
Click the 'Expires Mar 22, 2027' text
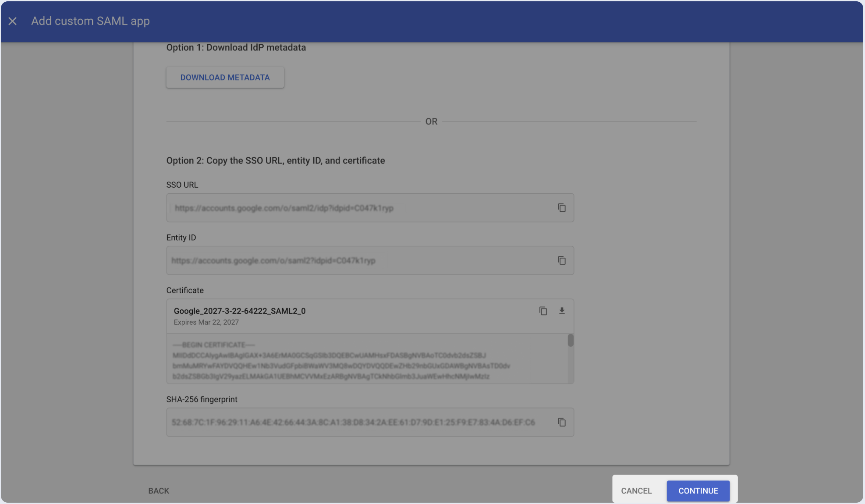(x=206, y=322)
